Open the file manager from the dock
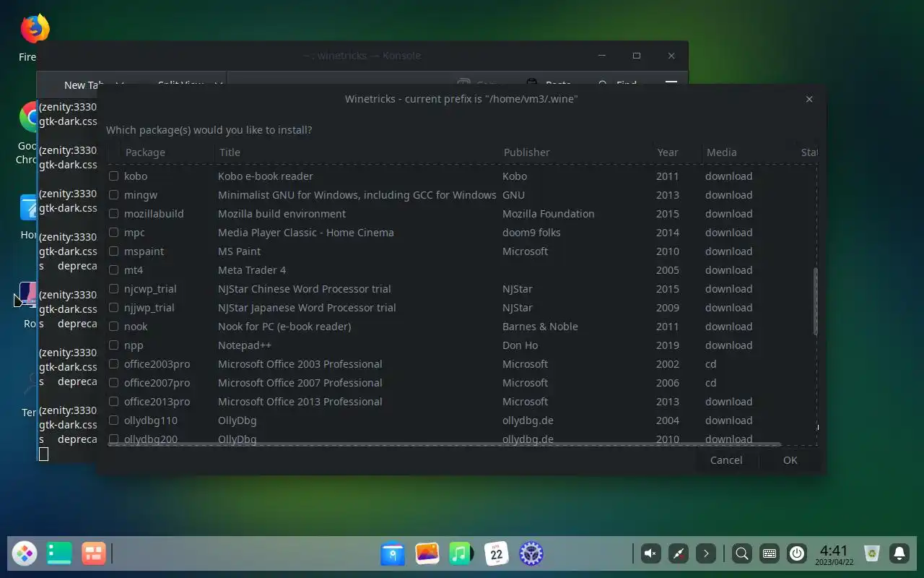Viewport: 924px width, 578px height. [x=393, y=554]
